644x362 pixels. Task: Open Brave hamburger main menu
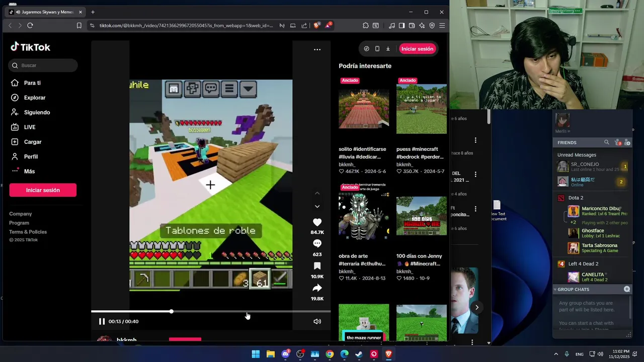coord(442,26)
